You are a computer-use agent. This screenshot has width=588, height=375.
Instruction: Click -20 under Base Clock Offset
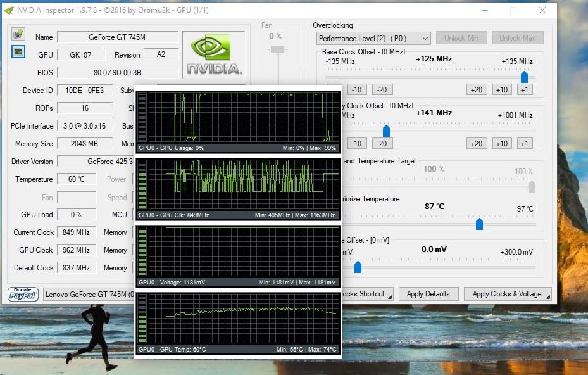coord(382,90)
